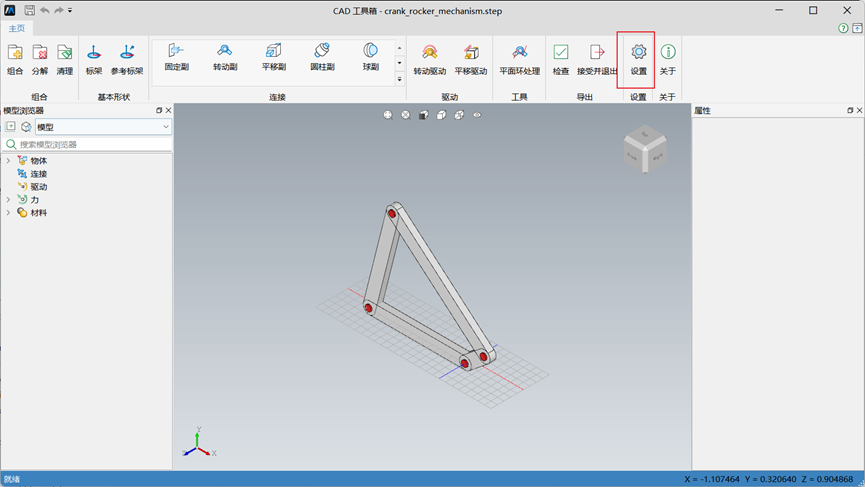The image size is (865, 487).
Task: Click the view cube in viewport
Action: point(645,149)
